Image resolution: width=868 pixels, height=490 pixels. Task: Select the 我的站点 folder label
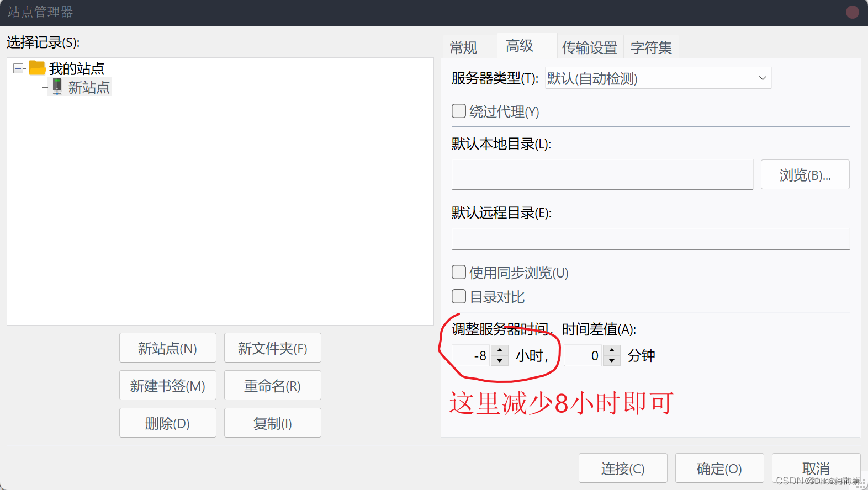click(76, 68)
